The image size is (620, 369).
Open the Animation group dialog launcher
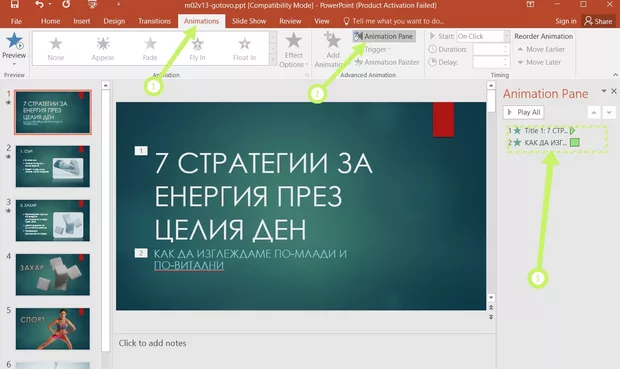click(x=306, y=75)
